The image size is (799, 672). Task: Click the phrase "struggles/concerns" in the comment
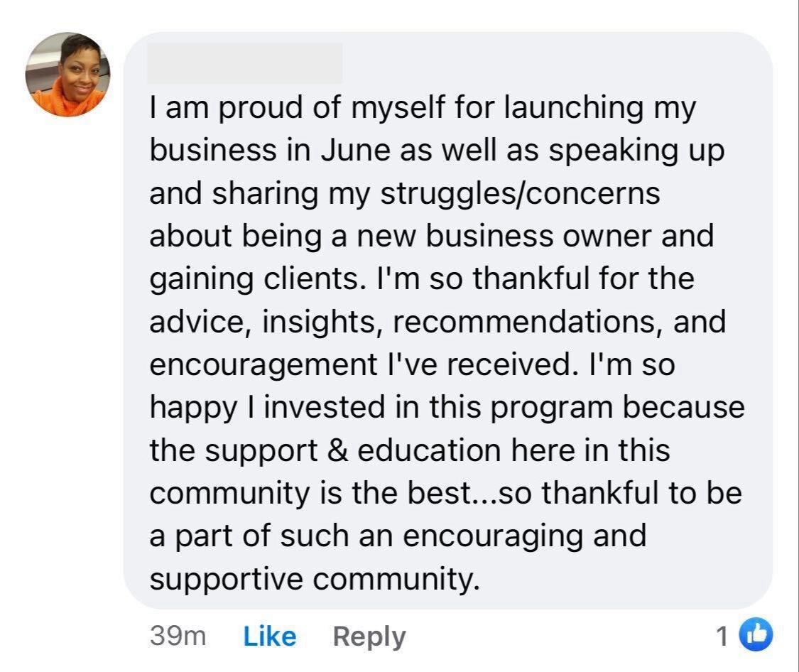point(521,193)
